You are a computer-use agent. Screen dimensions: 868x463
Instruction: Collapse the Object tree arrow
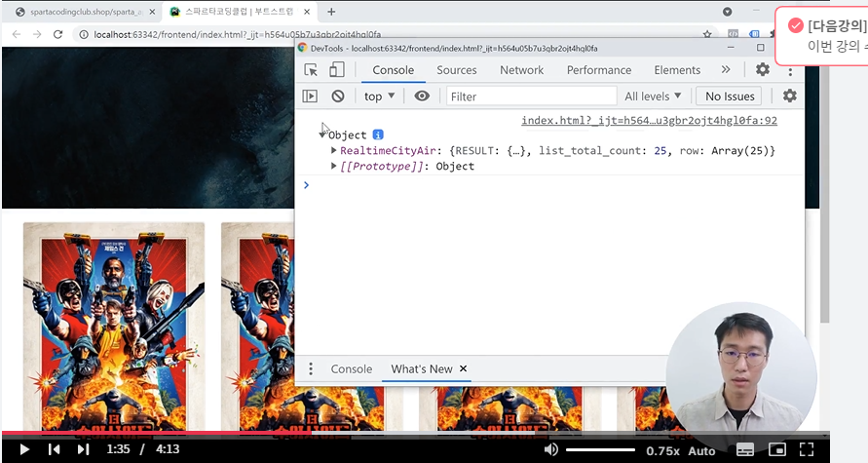click(x=322, y=135)
